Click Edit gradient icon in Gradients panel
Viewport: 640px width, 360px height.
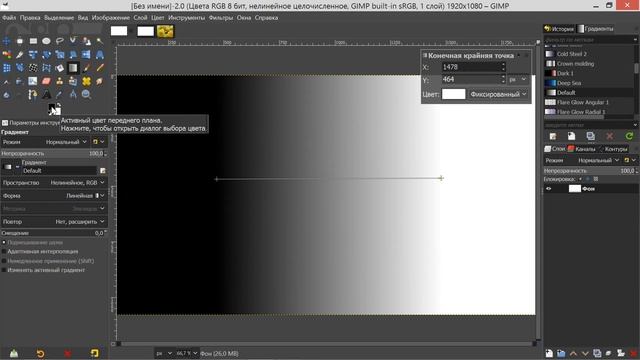(x=553, y=136)
